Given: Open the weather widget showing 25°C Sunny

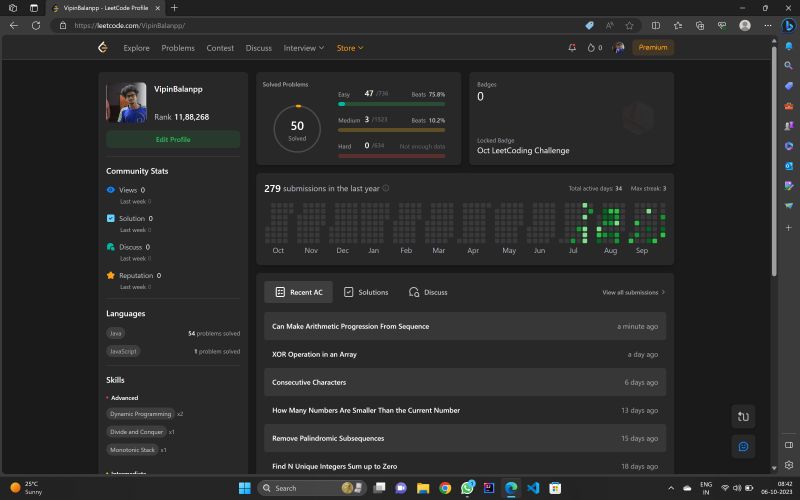Looking at the screenshot, I should pos(27,488).
